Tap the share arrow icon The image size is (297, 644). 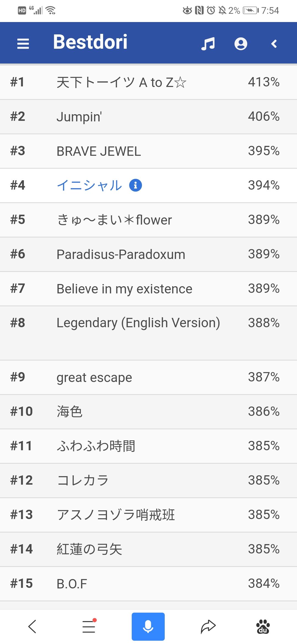[208, 626]
